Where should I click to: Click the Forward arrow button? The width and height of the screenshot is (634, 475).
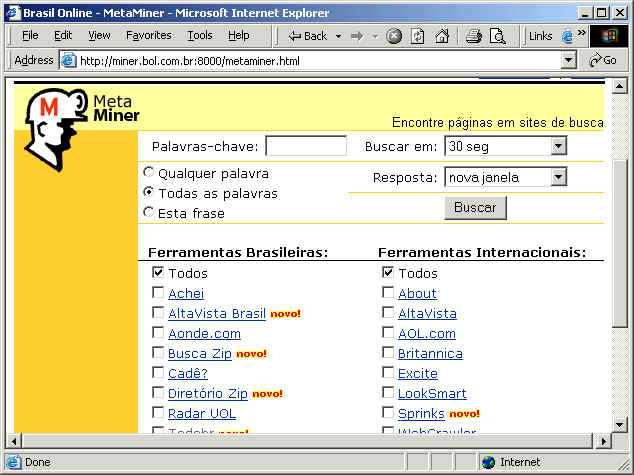(x=356, y=35)
